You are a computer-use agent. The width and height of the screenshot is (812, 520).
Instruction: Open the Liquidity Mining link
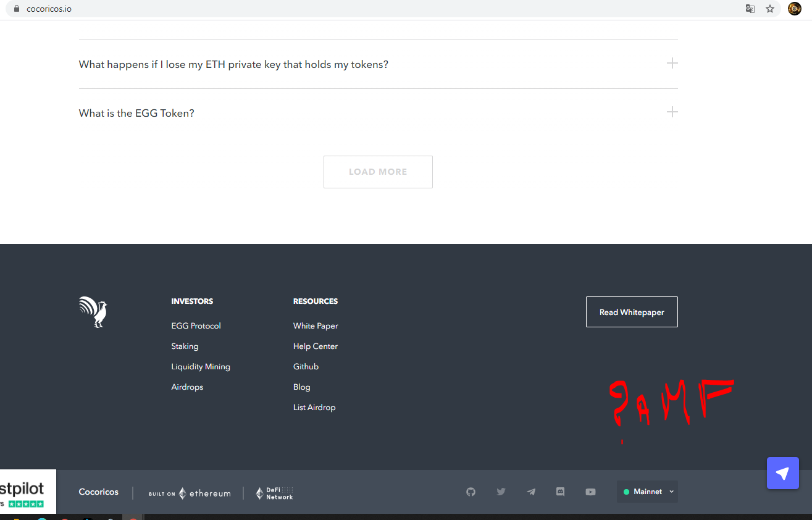point(201,367)
